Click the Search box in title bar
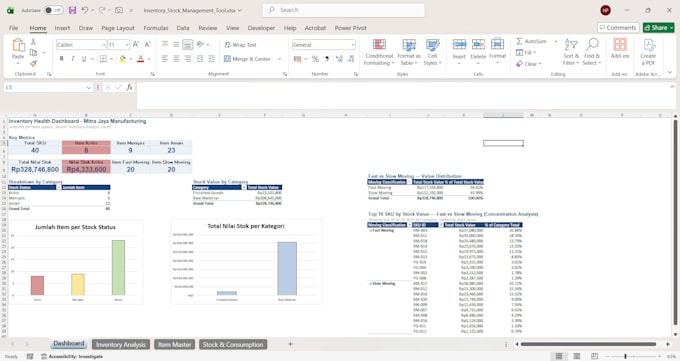This screenshot has height=361, width=680. (343, 10)
